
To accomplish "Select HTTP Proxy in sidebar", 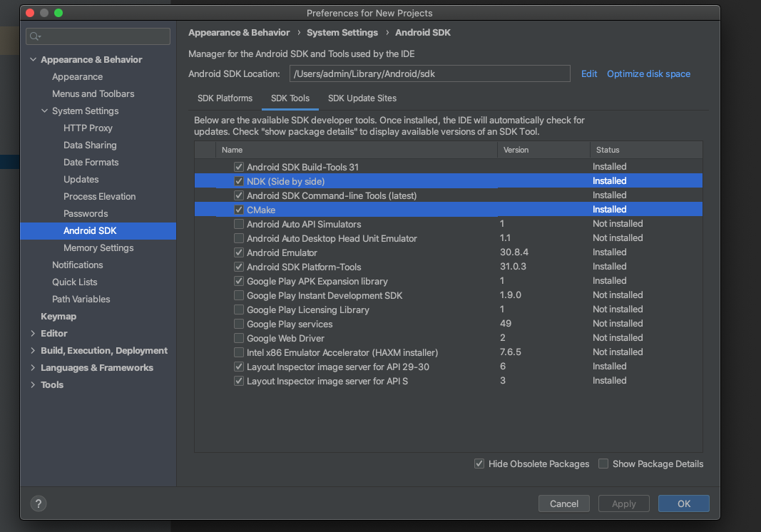I will (88, 128).
